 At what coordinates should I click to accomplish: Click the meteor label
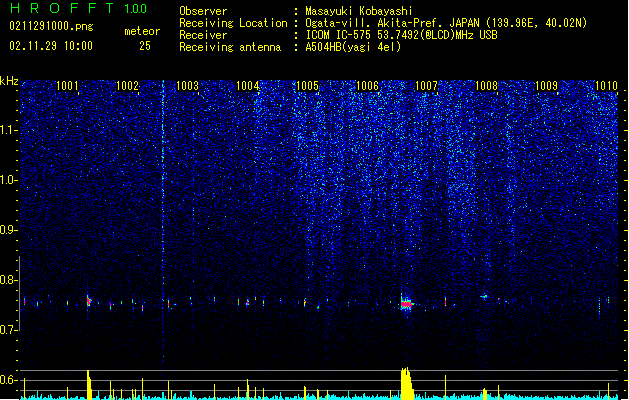point(142,31)
